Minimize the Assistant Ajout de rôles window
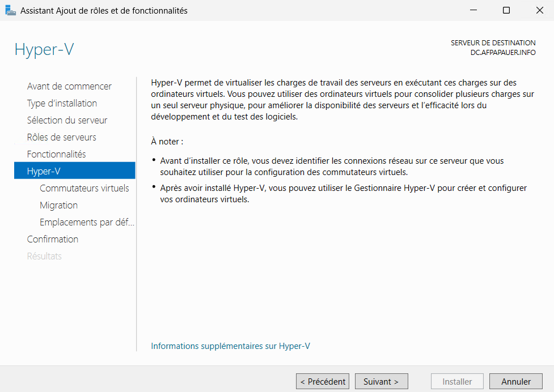The height and width of the screenshot is (392, 554). point(474,10)
